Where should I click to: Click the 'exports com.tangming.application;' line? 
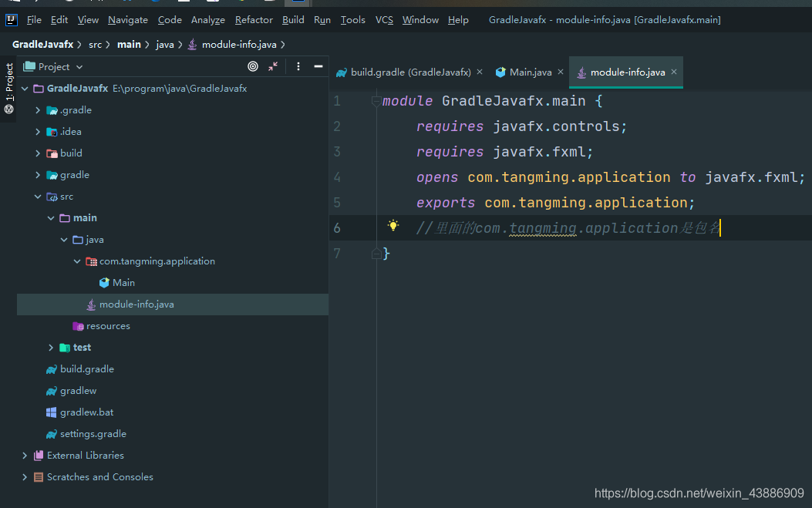click(556, 203)
